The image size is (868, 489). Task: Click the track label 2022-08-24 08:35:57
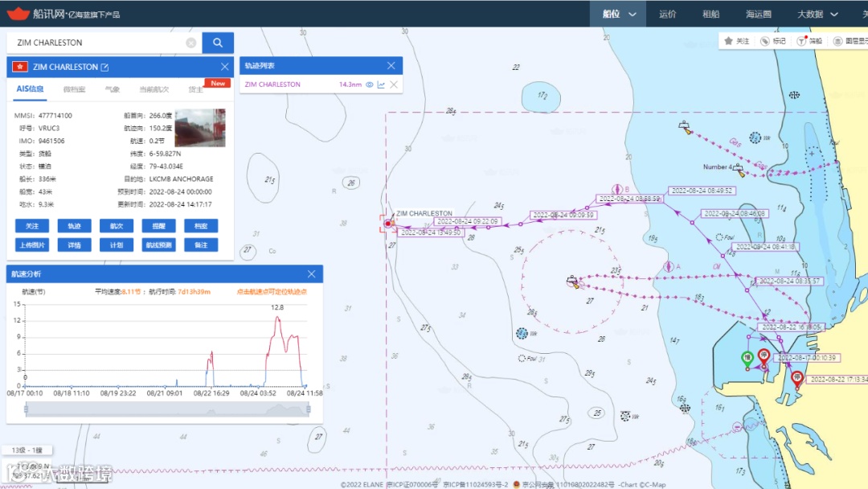click(789, 281)
